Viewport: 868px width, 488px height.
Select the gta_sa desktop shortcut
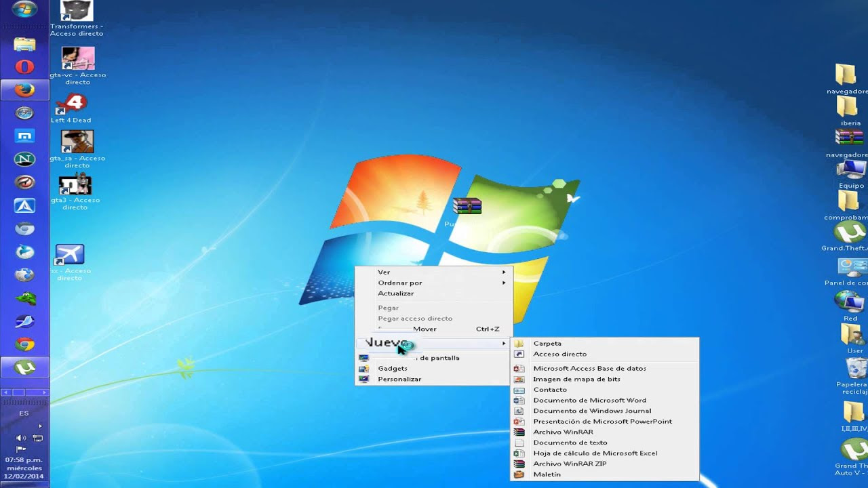click(x=77, y=149)
